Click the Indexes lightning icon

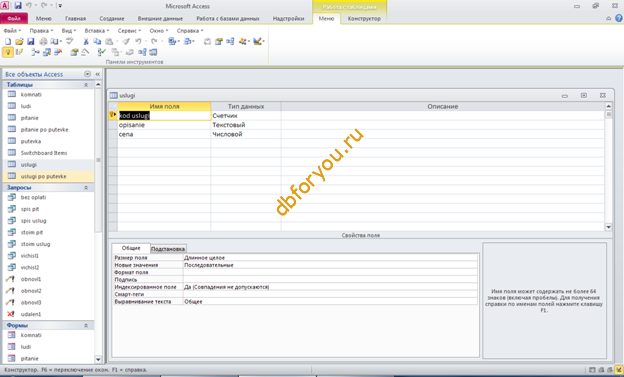[19, 52]
